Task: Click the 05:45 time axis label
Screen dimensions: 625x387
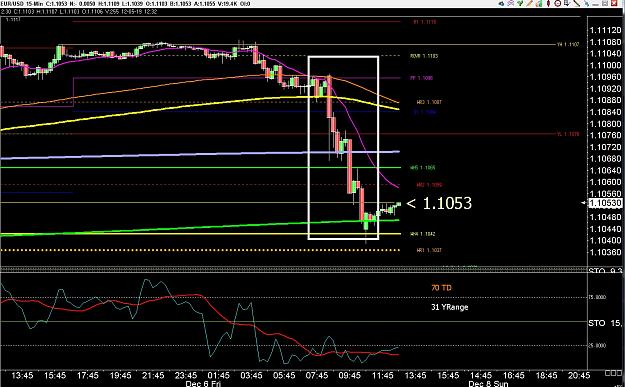Action: click(x=284, y=375)
